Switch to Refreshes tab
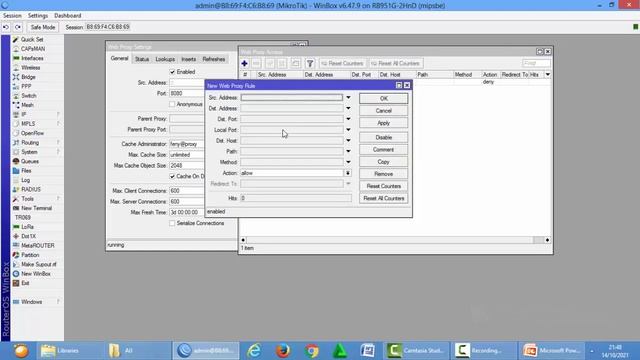The image size is (640, 360). coord(213,59)
